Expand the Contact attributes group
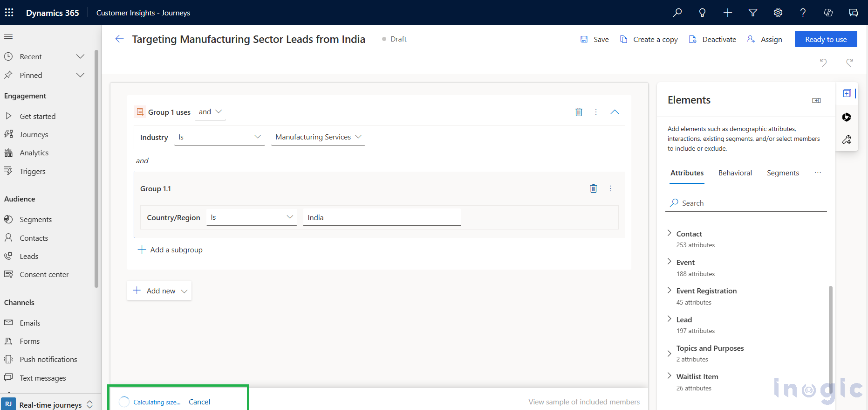The image size is (868, 410). (x=669, y=233)
